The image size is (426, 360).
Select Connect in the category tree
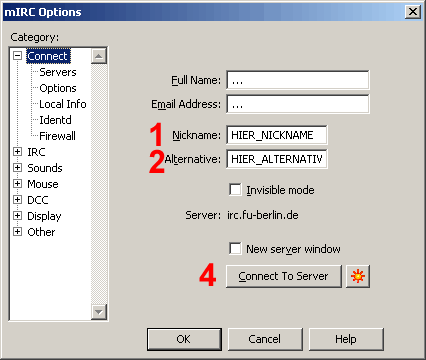(x=48, y=56)
